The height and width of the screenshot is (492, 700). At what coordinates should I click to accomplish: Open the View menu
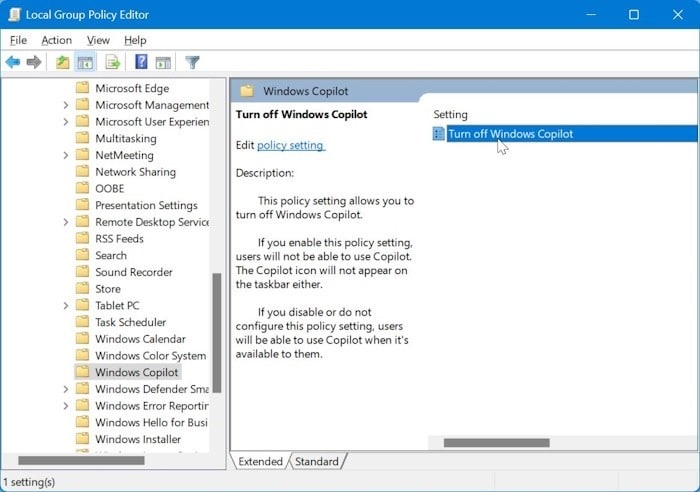(x=98, y=40)
